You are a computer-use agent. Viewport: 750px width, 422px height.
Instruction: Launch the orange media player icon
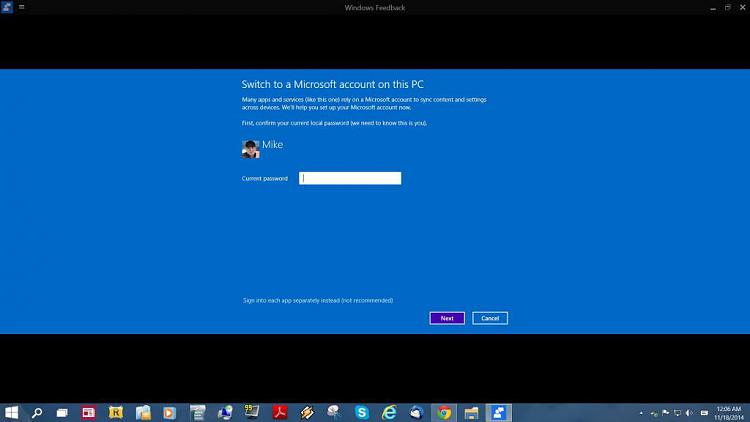(x=169, y=412)
